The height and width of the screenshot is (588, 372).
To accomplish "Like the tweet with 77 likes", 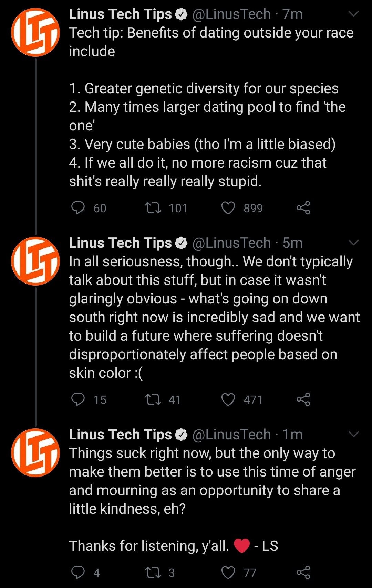I will point(228,573).
